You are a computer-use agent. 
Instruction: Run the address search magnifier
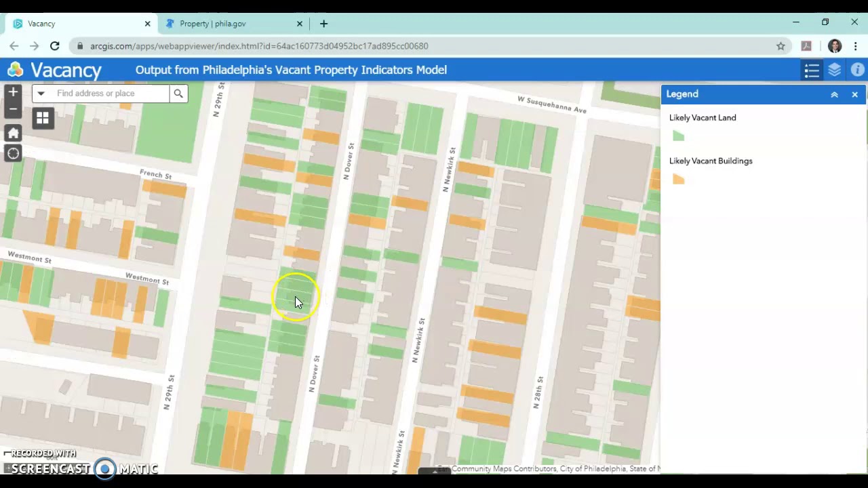178,94
